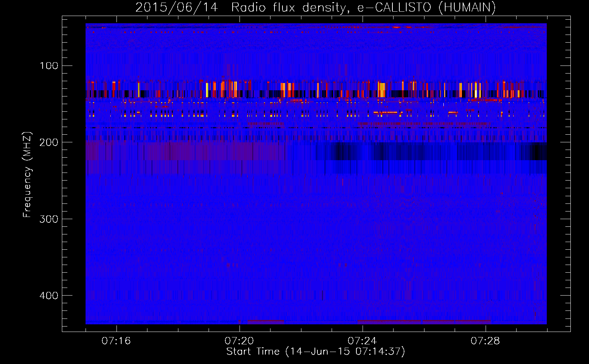Click the date '2015/06/14' in the title
This screenshot has width=589, height=364.
click(177, 8)
